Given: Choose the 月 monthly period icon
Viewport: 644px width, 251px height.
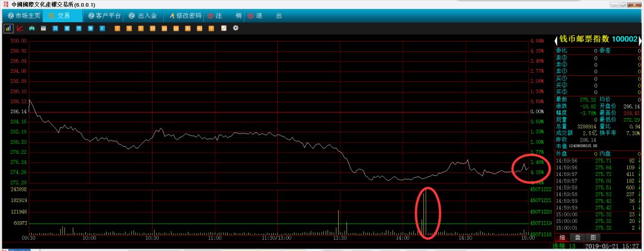Looking at the screenshot, I should [79, 29].
